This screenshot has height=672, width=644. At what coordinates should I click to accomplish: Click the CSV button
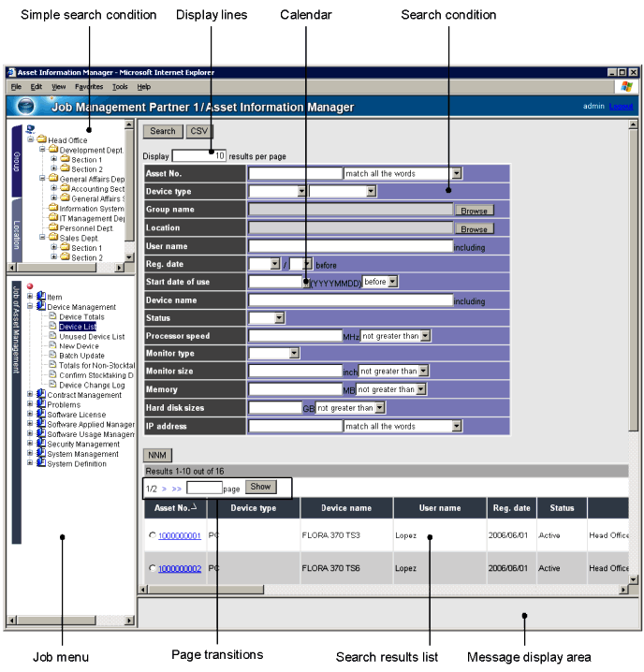coord(199,131)
